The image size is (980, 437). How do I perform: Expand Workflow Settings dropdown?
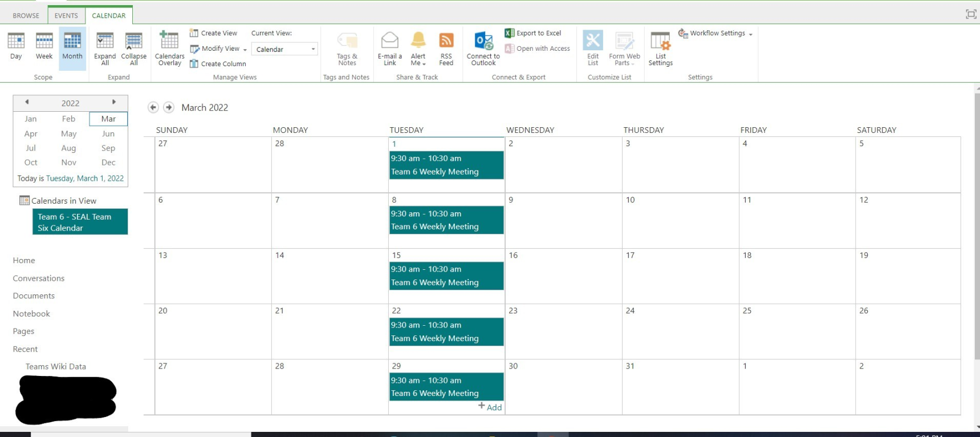715,33
